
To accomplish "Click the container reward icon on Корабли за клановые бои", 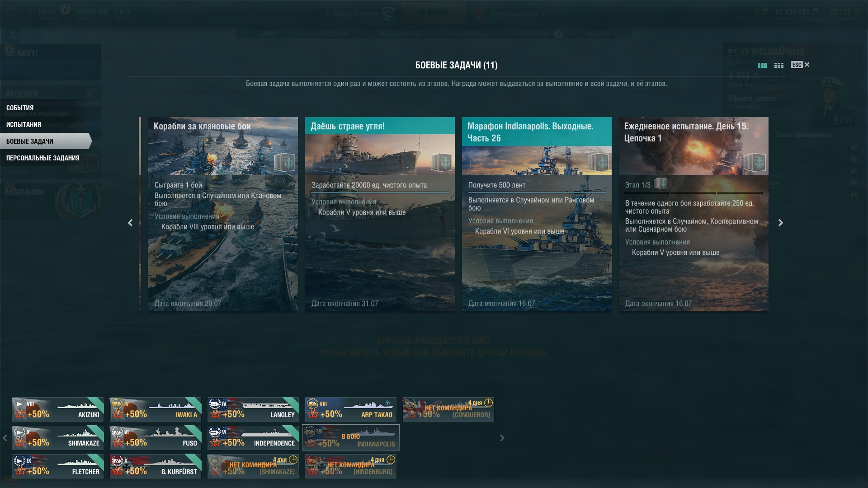I will click(x=284, y=162).
